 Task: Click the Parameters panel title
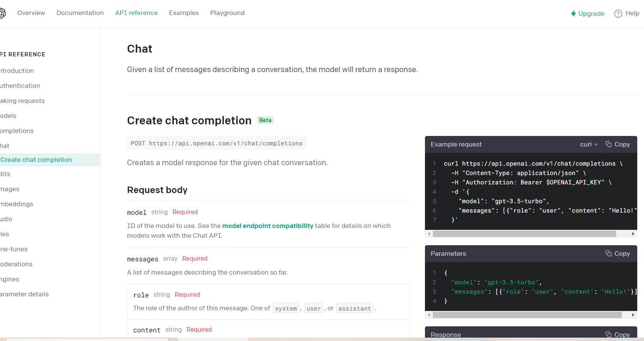point(448,253)
